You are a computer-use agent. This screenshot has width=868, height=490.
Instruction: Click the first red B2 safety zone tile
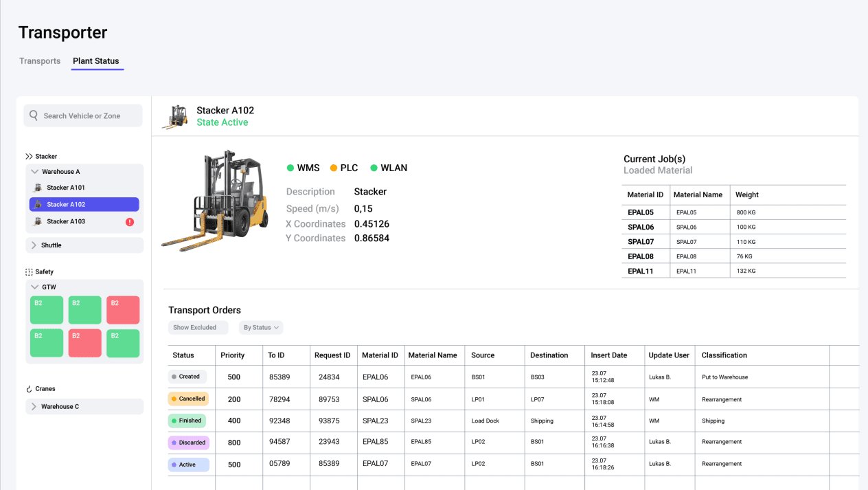click(123, 310)
